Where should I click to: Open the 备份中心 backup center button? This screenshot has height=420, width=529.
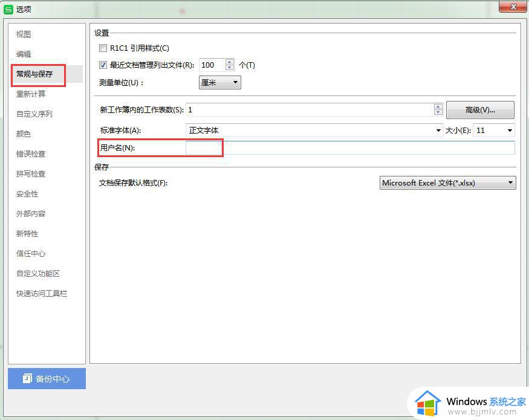(47, 378)
